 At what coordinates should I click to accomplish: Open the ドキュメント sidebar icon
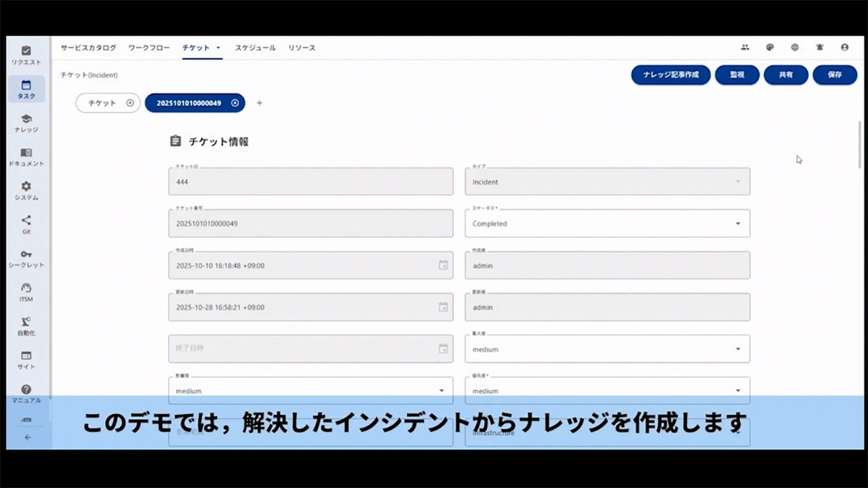26,157
